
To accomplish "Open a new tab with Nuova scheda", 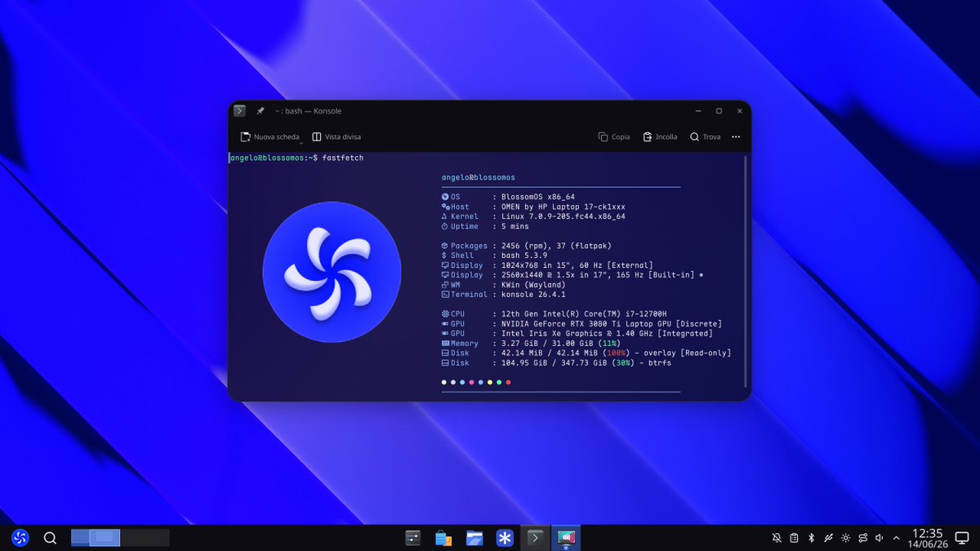I will [x=270, y=136].
